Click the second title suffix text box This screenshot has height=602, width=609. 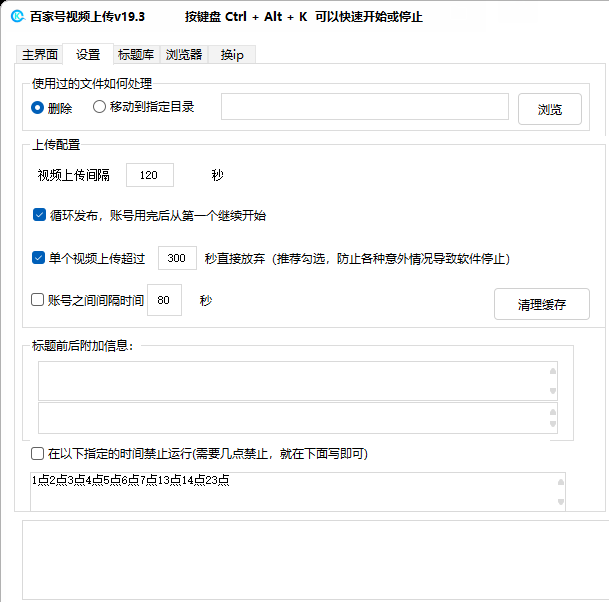point(298,418)
